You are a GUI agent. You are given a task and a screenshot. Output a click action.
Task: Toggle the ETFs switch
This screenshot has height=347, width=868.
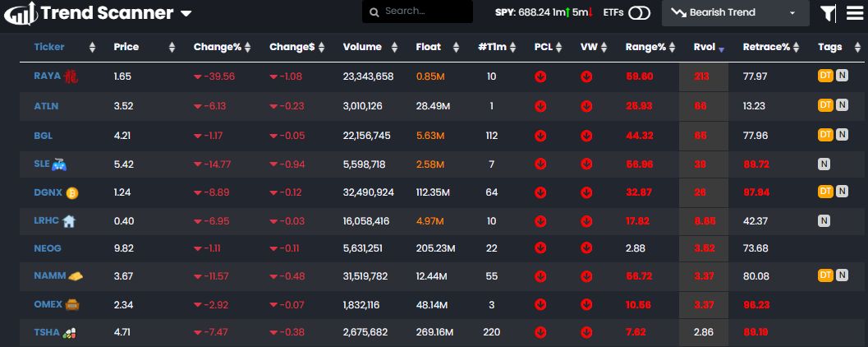click(x=639, y=12)
